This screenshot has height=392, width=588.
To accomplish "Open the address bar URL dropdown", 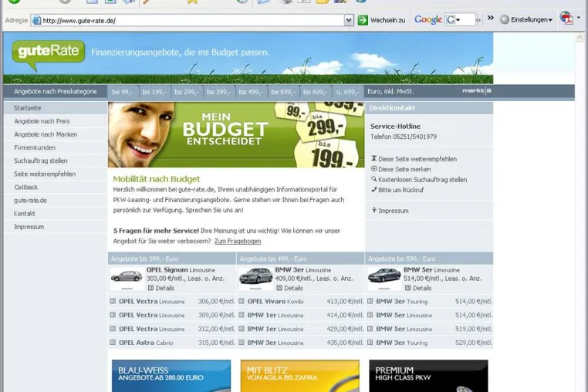I will 349,20.
